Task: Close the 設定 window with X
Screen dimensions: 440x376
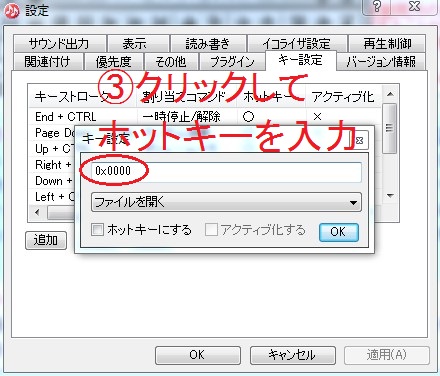Action: (x=415, y=6)
